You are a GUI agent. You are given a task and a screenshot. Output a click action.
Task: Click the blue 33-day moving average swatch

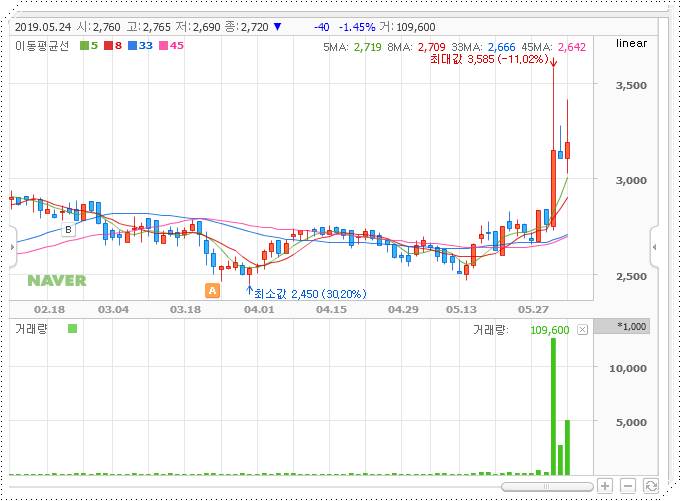pyautogui.click(x=132, y=46)
